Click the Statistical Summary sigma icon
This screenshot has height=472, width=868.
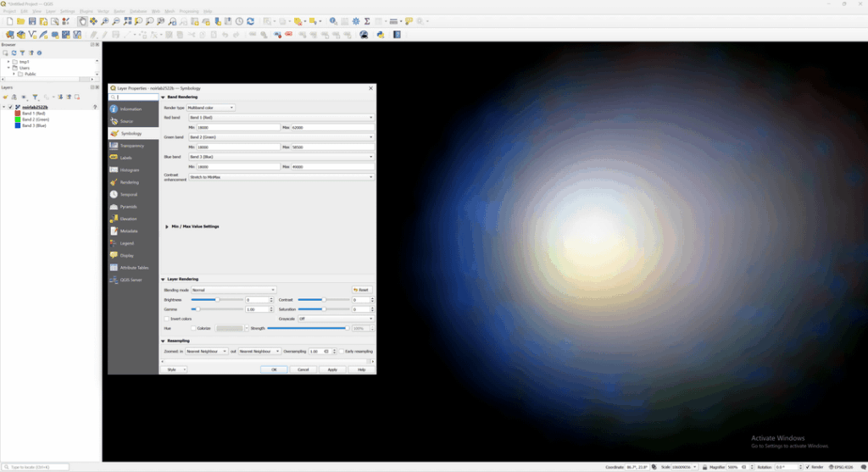(367, 21)
